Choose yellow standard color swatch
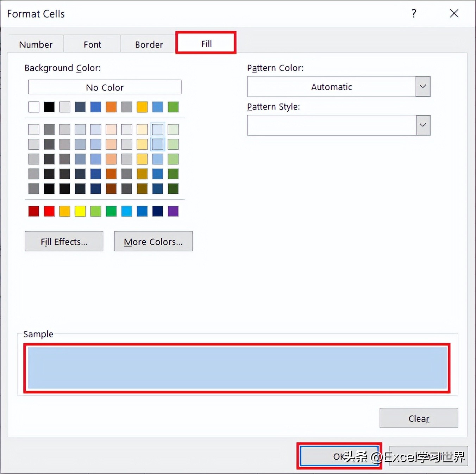Viewport: 476px width, 474px height. (x=80, y=211)
